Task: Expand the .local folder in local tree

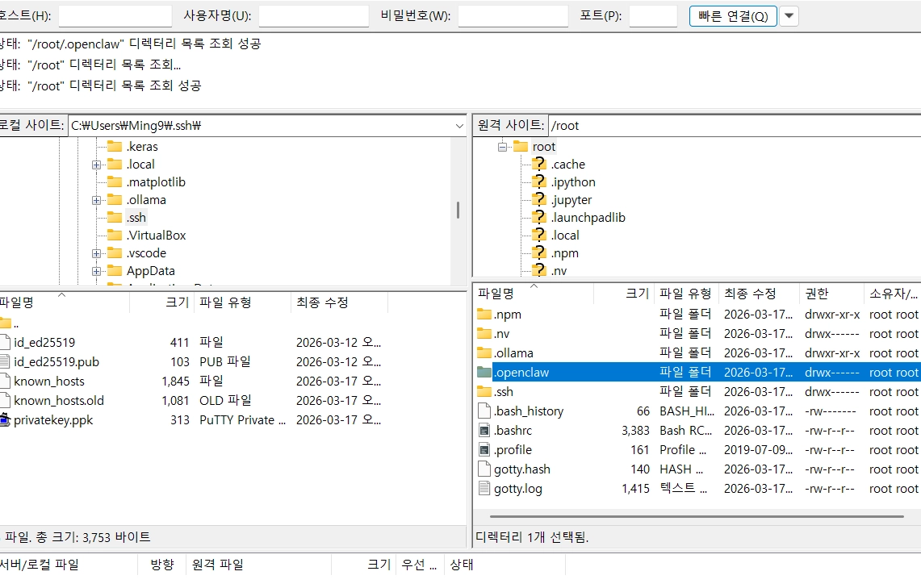Action: (96, 165)
